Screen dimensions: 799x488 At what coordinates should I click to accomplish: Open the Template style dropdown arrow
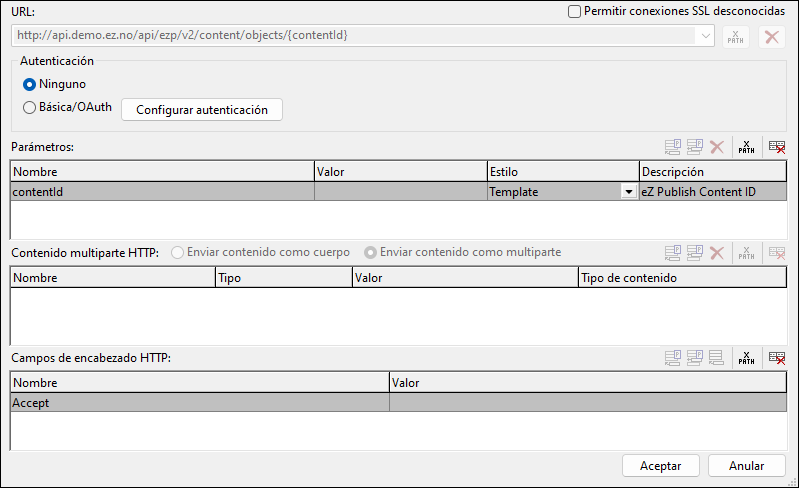pos(629,192)
